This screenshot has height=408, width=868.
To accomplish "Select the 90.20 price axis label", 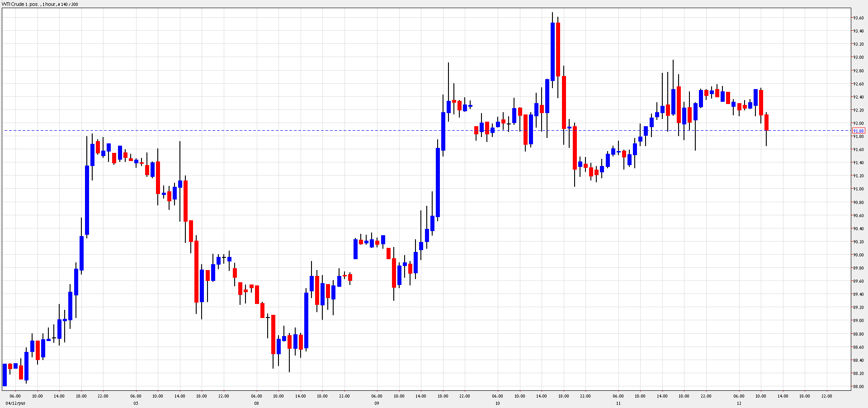I will pos(858,242).
